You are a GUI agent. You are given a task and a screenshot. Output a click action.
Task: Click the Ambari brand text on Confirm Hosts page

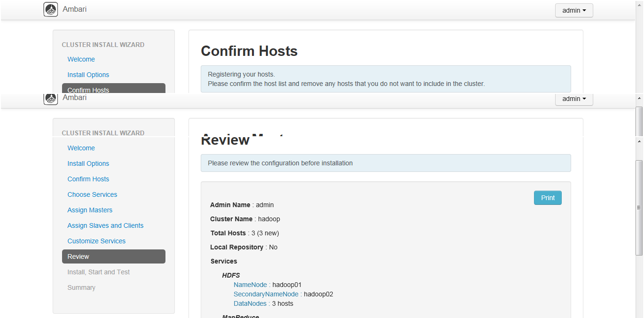coord(74,9)
